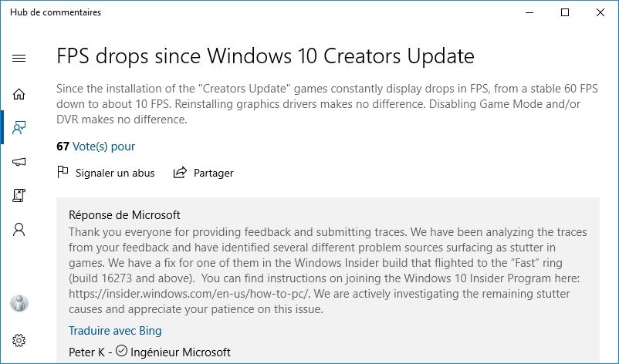This screenshot has height=364, width=619.
Task: Click the user account avatar
Action: click(19, 303)
